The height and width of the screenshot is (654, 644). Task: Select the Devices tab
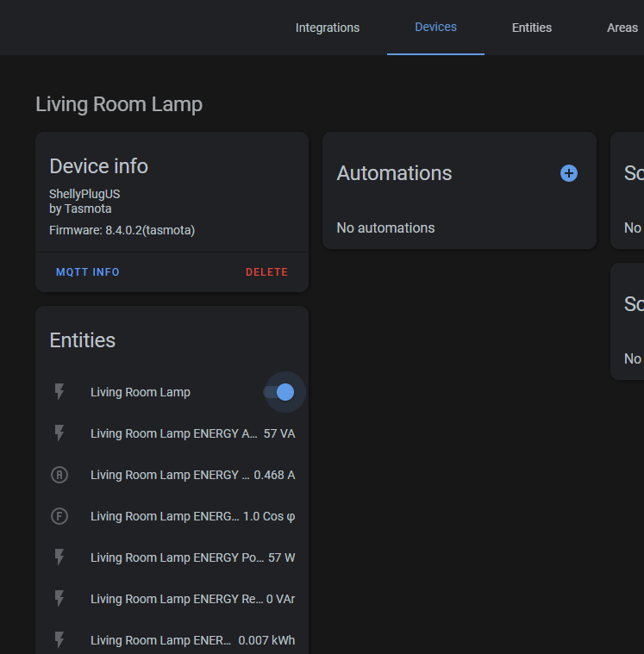click(x=435, y=27)
